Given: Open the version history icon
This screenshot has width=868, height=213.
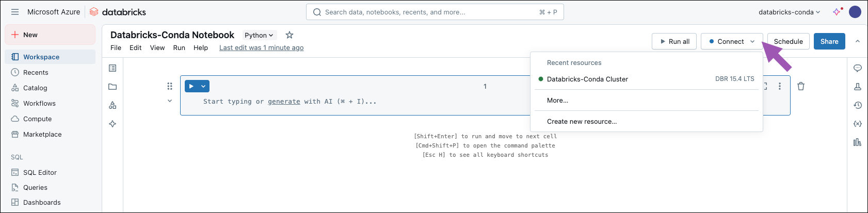Looking at the screenshot, I should [x=858, y=105].
